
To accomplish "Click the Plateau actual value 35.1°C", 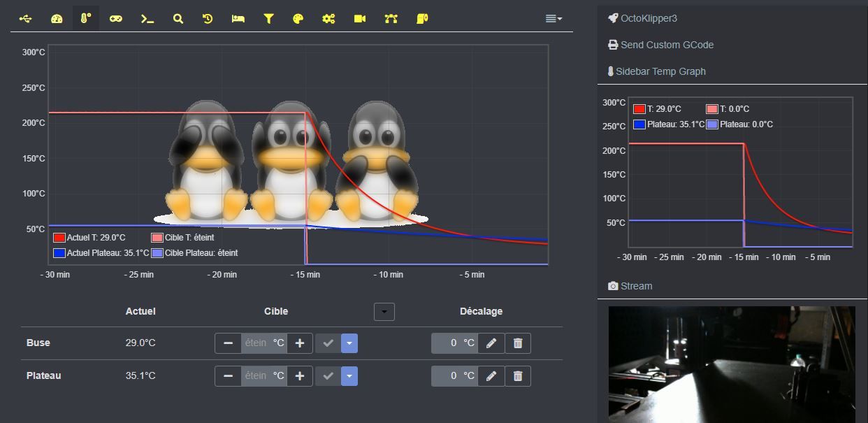I will 140,376.
